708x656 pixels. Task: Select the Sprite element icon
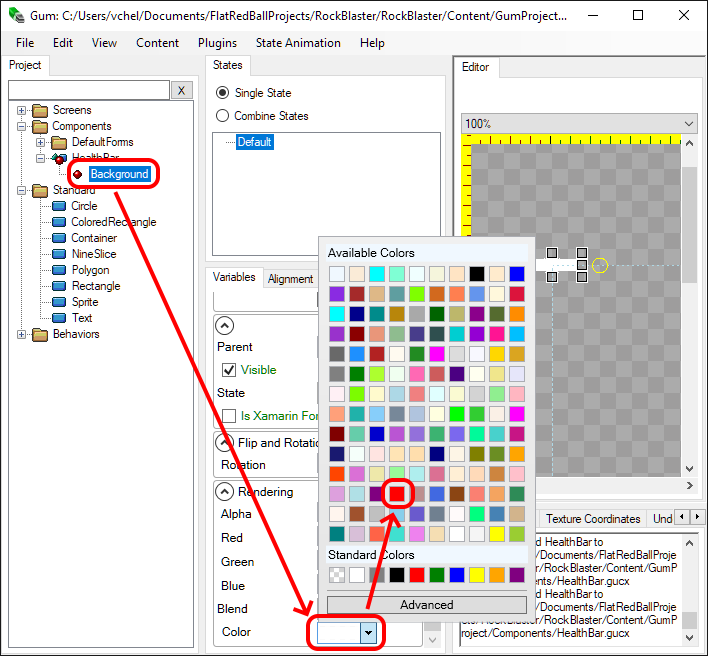coord(58,302)
